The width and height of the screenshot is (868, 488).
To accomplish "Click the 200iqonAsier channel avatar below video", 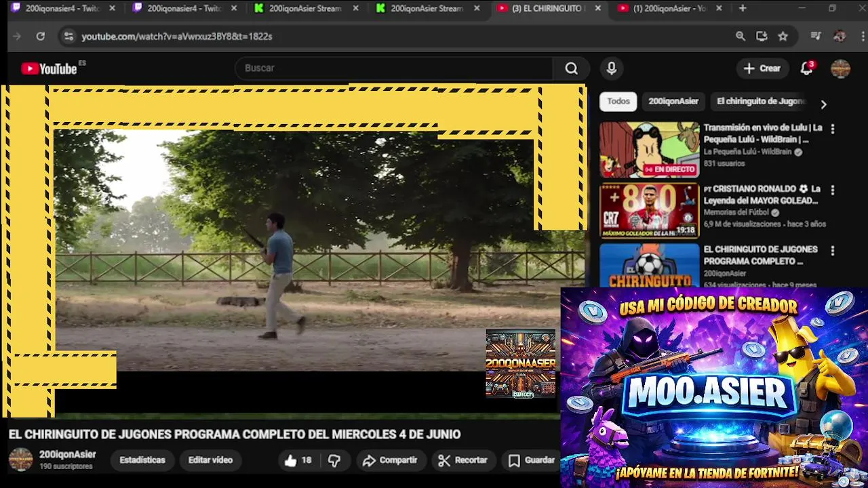I will (20, 460).
